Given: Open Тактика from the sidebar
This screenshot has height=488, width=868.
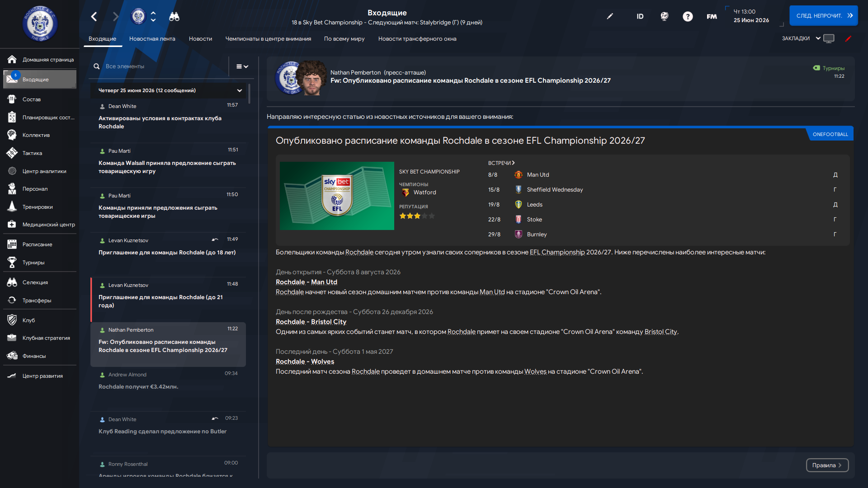Looking at the screenshot, I should (x=32, y=153).
